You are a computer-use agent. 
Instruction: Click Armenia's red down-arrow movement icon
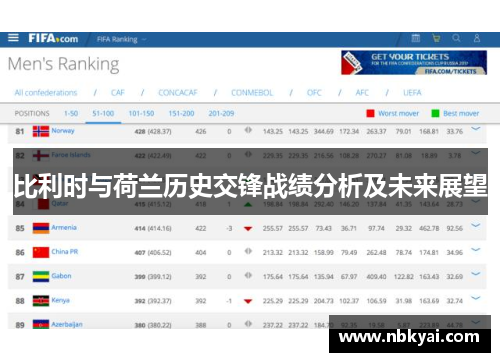[x=248, y=229]
